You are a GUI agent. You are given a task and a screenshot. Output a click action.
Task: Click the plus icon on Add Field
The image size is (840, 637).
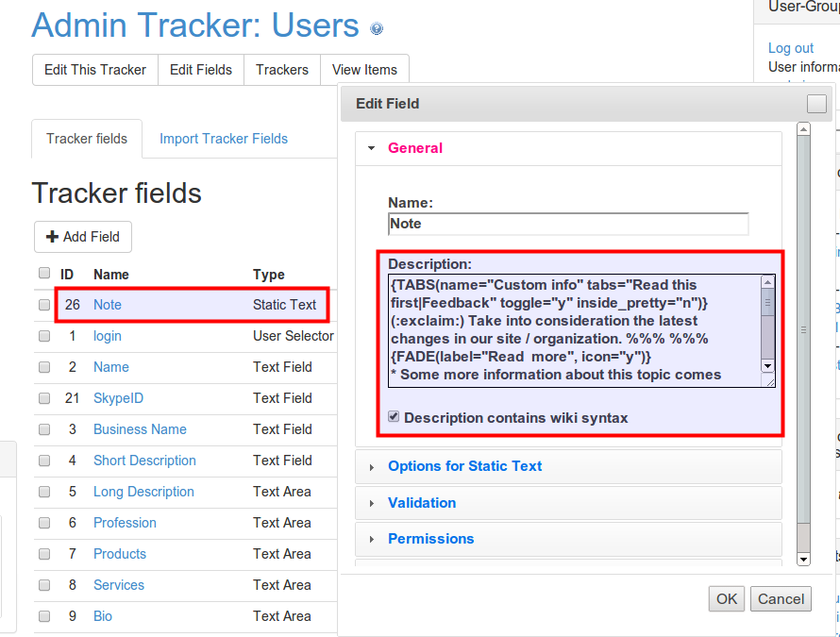[53, 237]
